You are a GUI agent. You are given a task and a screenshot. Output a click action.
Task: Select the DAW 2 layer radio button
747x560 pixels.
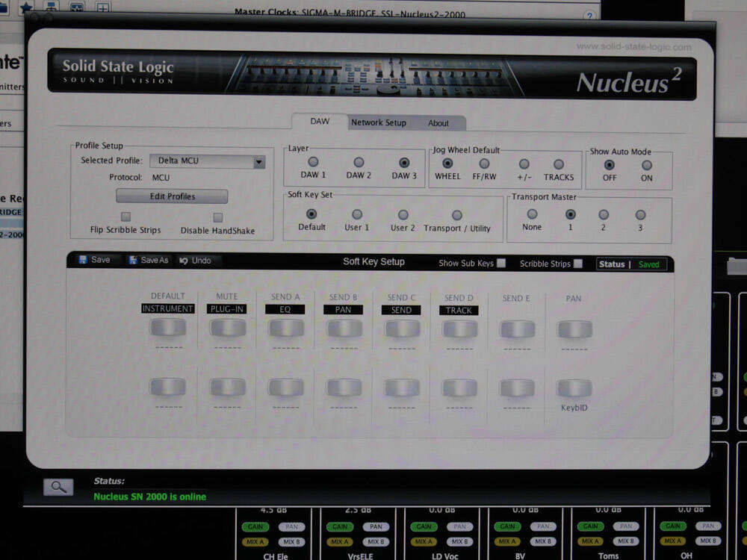tap(359, 162)
